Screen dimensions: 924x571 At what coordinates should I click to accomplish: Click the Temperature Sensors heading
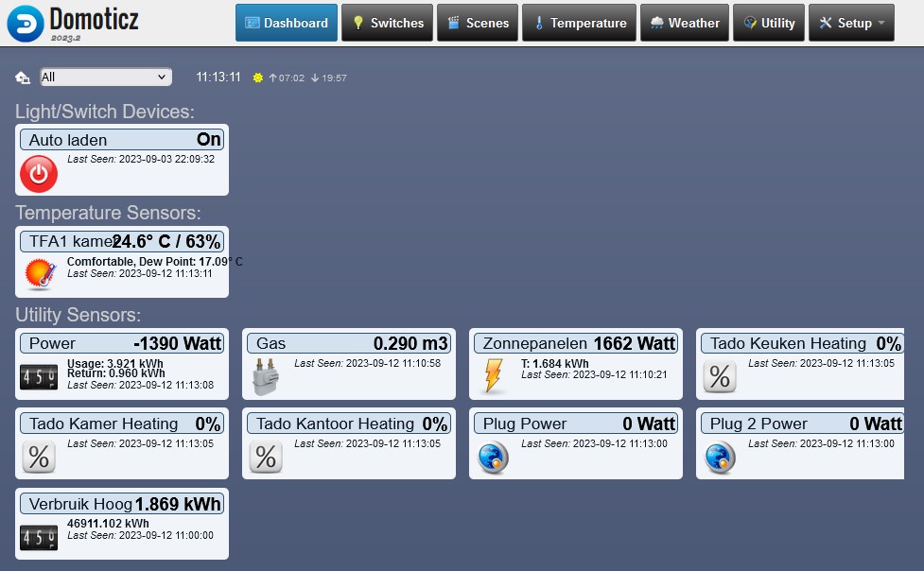[x=108, y=213]
